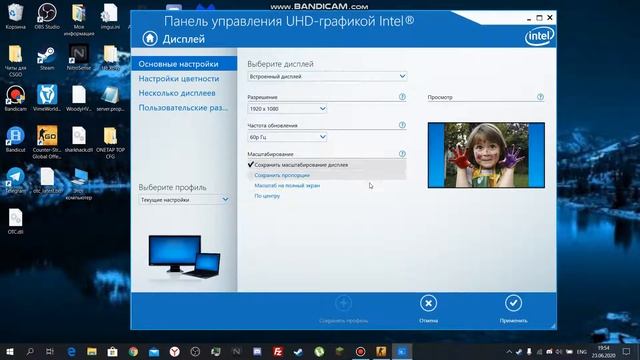Open Windows Start menu

(9, 351)
